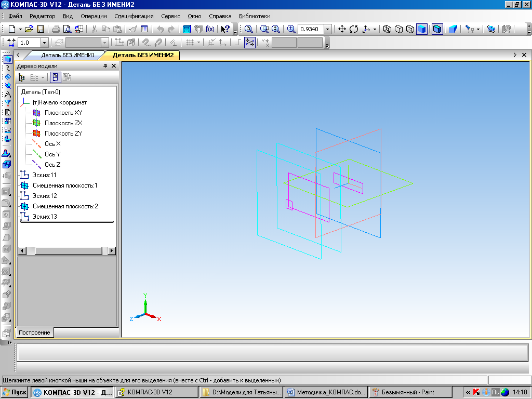Click the wireframe display mode icon
Viewport: 532px width, 399px height.
tap(387, 29)
